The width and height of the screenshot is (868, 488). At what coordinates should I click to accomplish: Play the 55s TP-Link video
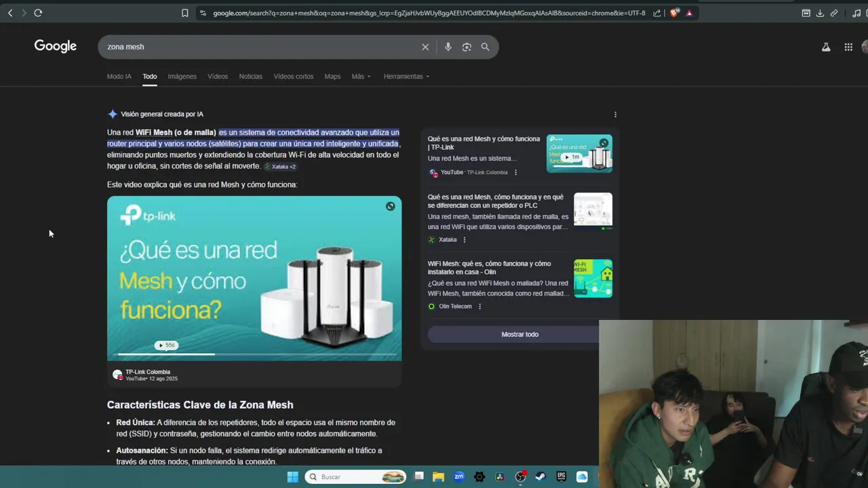[x=166, y=345]
